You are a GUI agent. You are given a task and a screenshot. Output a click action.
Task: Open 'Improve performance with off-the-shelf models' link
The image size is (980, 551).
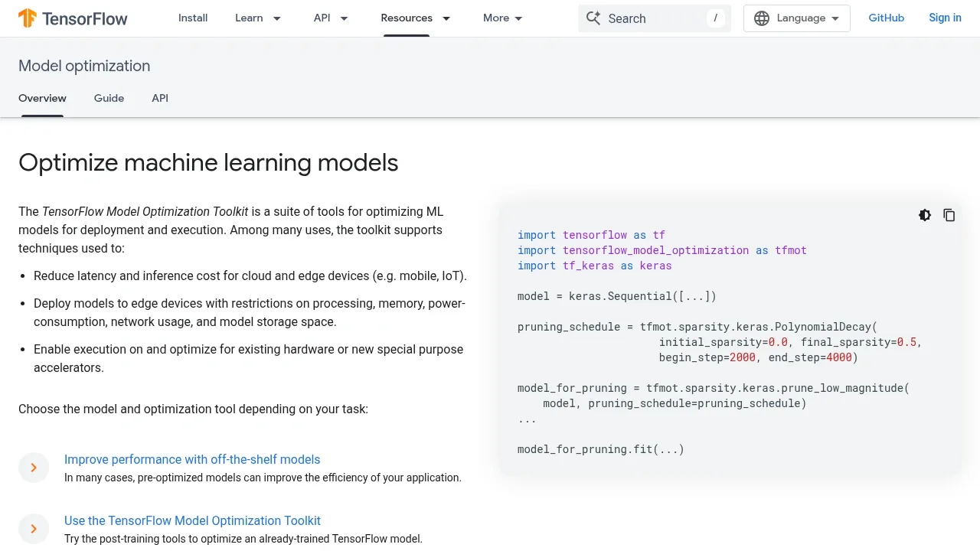[192, 460]
